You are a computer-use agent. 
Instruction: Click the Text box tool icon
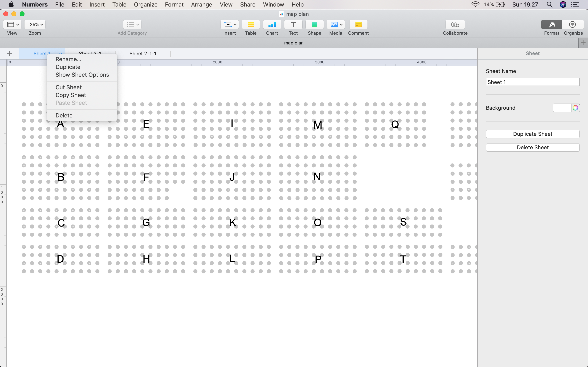tap(293, 24)
